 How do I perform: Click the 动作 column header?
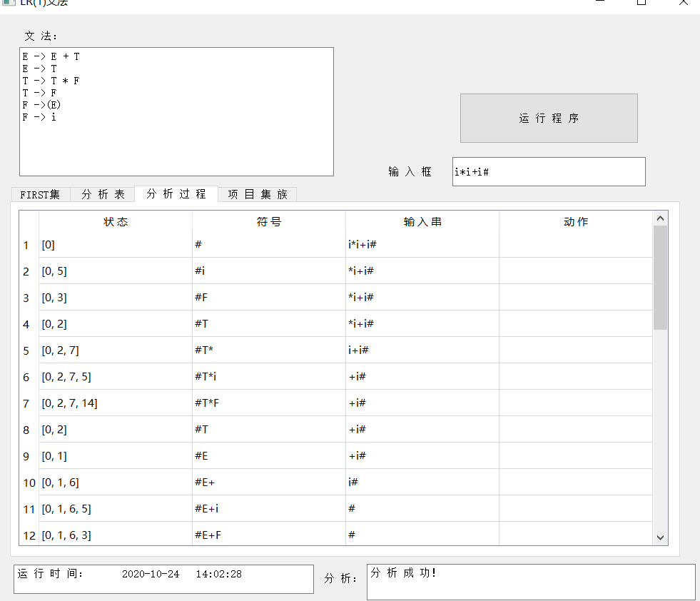(x=575, y=221)
